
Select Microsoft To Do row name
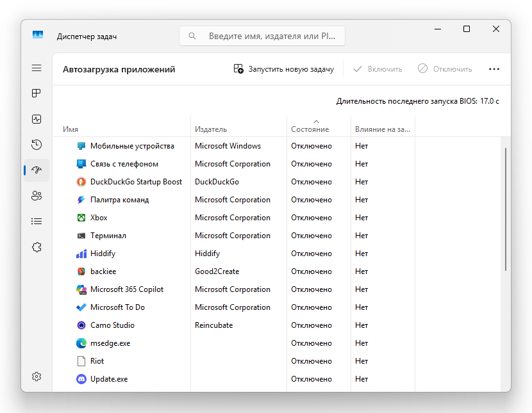[x=117, y=307]
